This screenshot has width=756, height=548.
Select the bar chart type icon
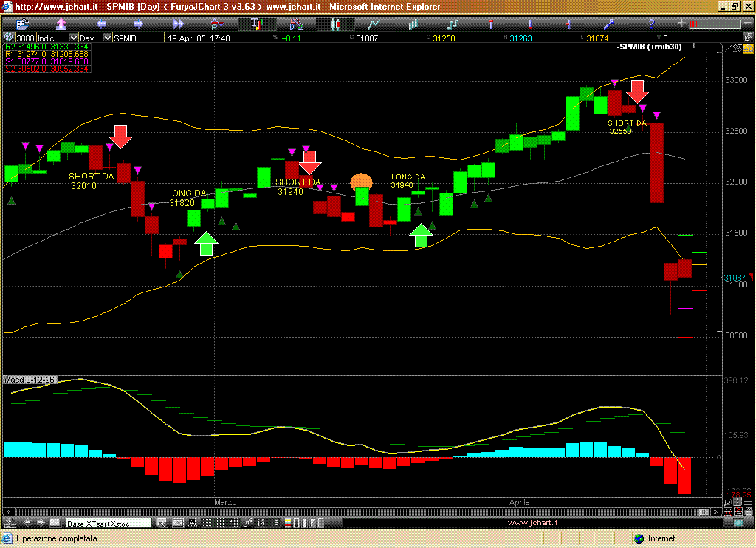(x=413, y=24)
